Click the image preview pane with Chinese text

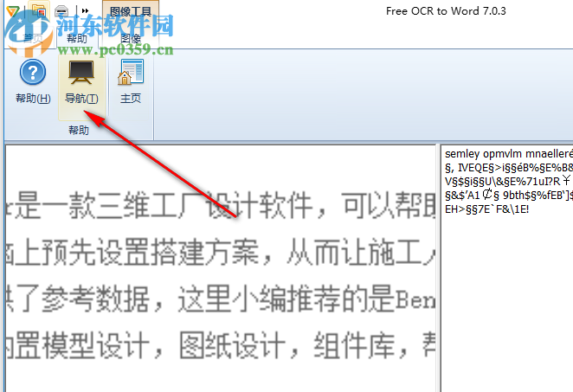click(x=221, y=268)
